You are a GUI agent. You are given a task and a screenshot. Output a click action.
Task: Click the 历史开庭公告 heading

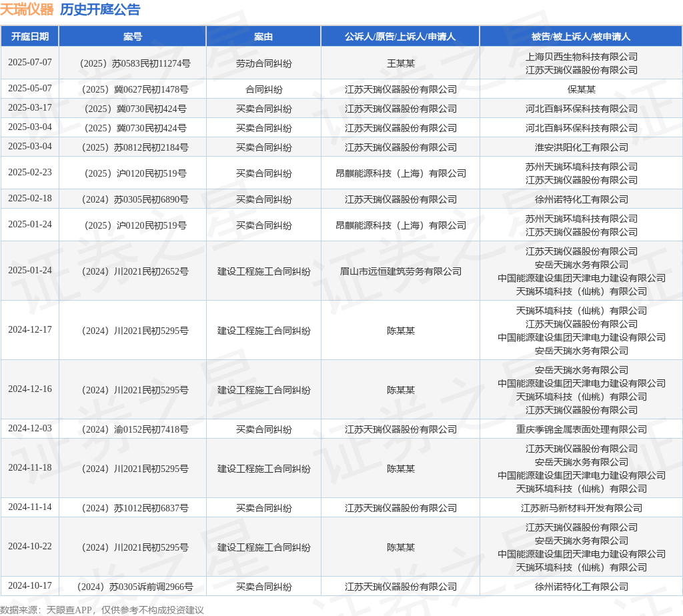(x=100, y=9)
